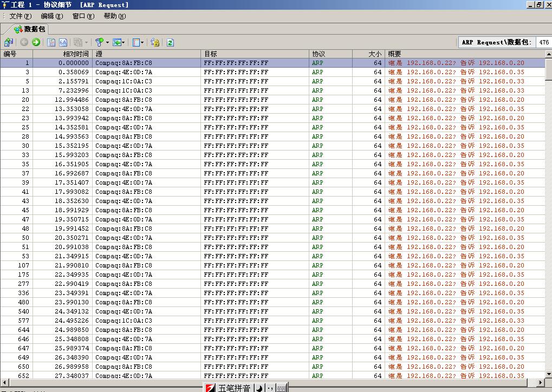The width and height of the screenshot is (552, 392).
Task: Click the green forward arrow icon
Action: click(36, 42)
